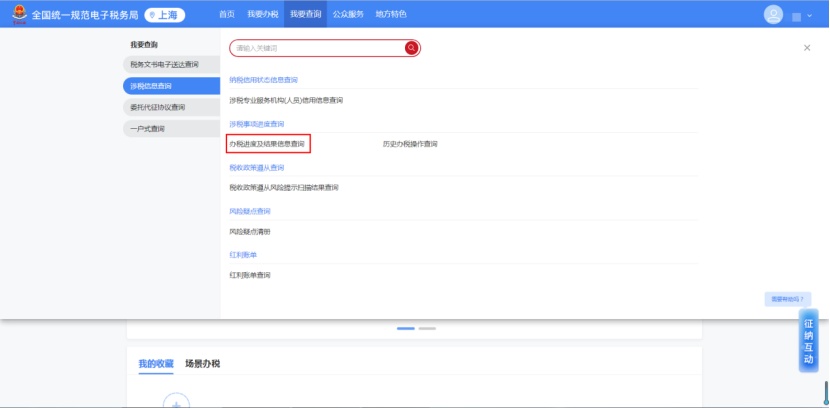Select 税务文书电子送达查询 in sidebar
Image resolution: width=830 pixels, height=409 pixels.
pyautogui.click(x=165, y=64)
